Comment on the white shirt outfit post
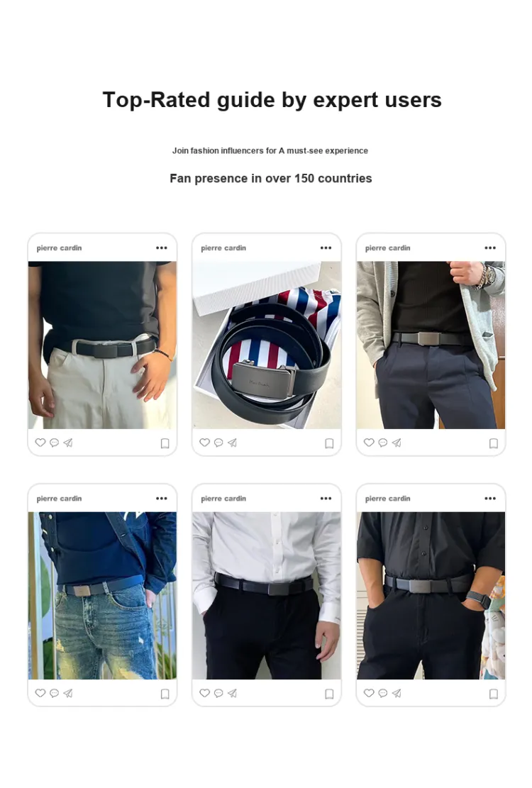 (x=218, y=694)
